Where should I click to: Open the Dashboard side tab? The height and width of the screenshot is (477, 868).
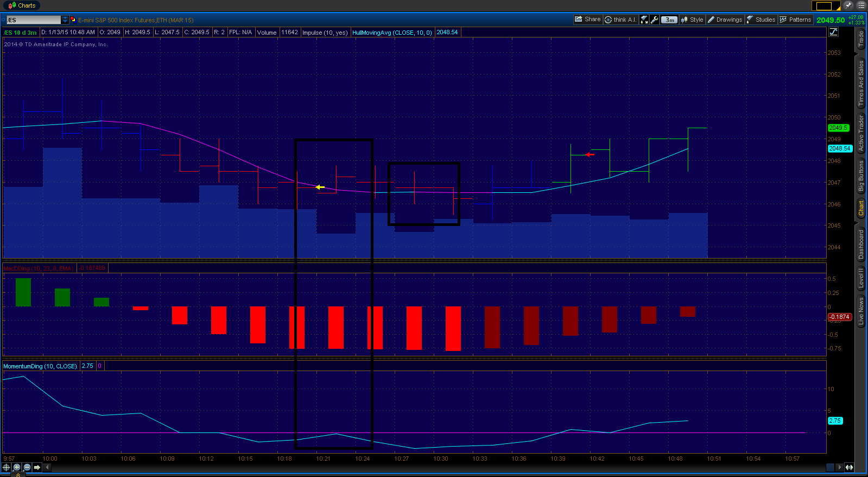click(x=861, y=244)
